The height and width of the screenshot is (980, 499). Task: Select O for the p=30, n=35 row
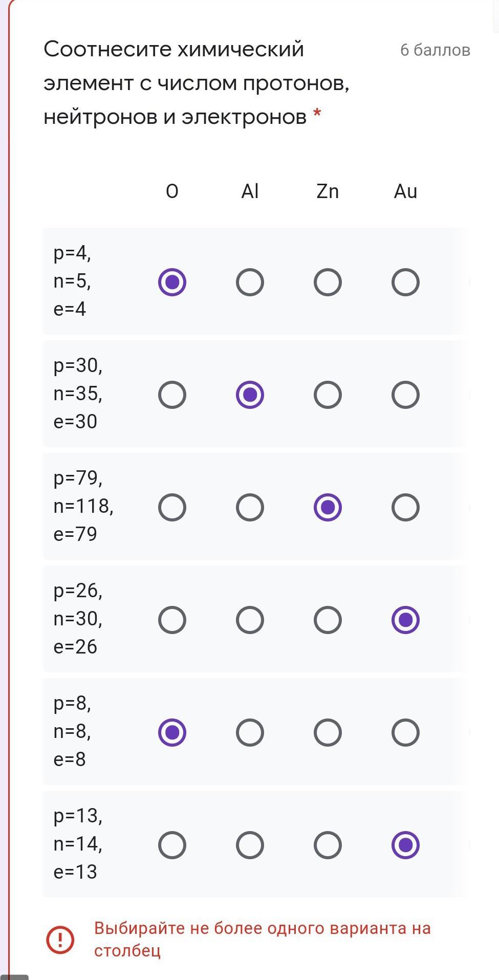172,395
